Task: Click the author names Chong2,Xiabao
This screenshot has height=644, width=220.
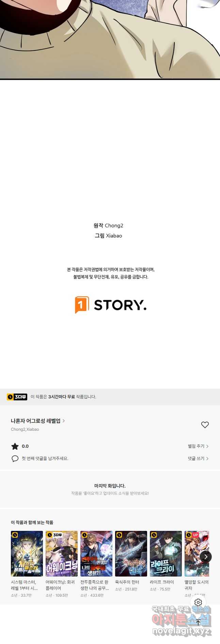Action: (25, 429)
